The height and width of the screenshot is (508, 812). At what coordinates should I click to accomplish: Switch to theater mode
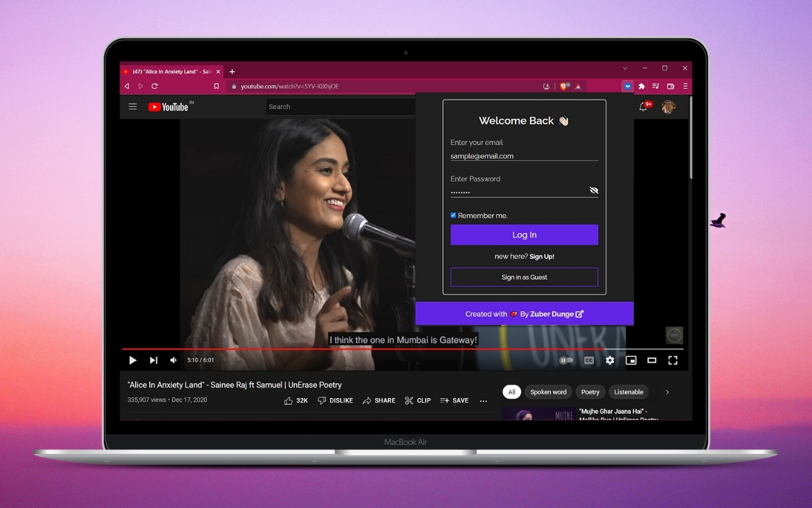652,360
